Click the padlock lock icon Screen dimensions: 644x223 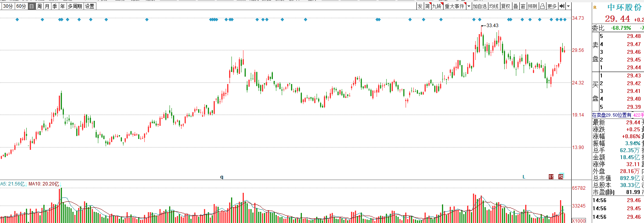click(543, 6)
